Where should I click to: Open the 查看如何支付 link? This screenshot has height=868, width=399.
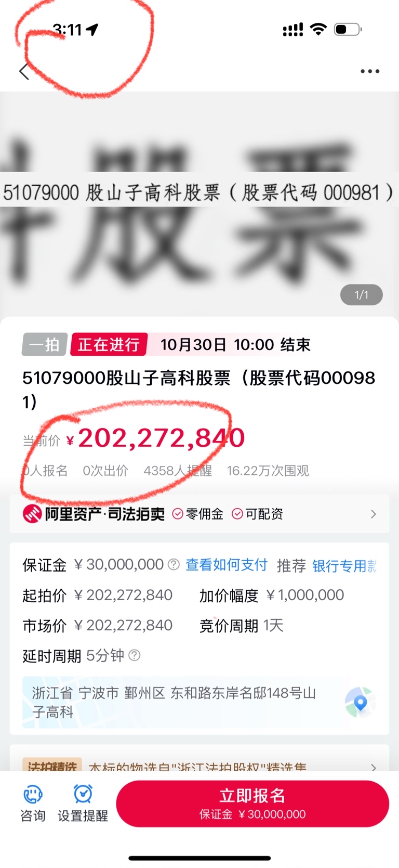click(227, 565)
